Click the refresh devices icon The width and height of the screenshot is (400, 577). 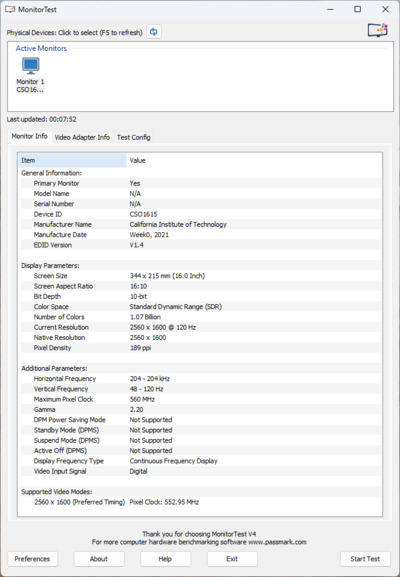(154, 32)
